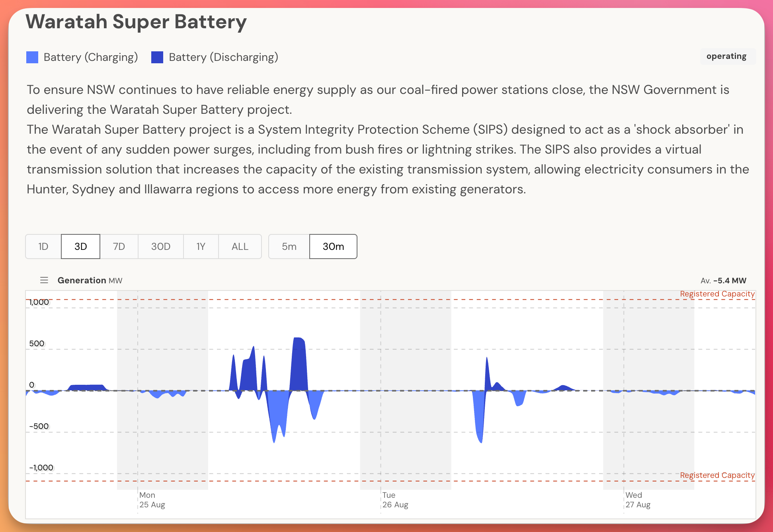Click the Mon 25 Aug axis marker
The width and height of the screenshot is (773, 532).
tap(152, 500)
